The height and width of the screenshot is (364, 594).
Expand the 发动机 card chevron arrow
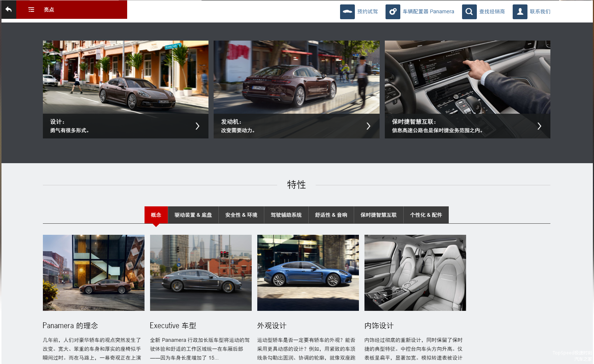368,126
